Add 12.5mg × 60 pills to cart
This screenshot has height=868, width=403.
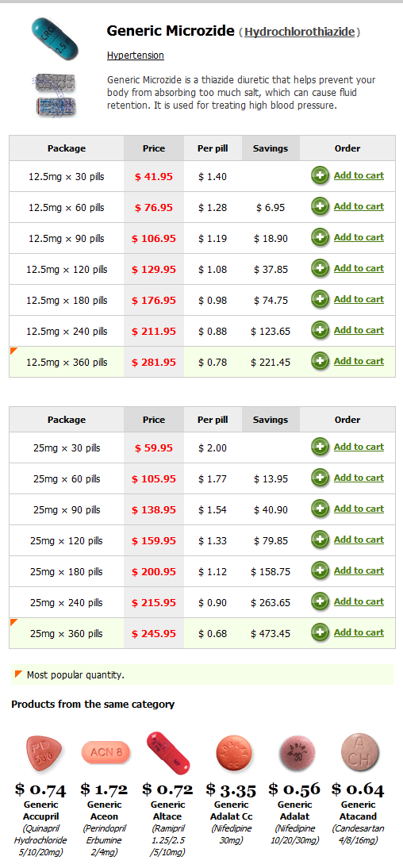[359, 206]
